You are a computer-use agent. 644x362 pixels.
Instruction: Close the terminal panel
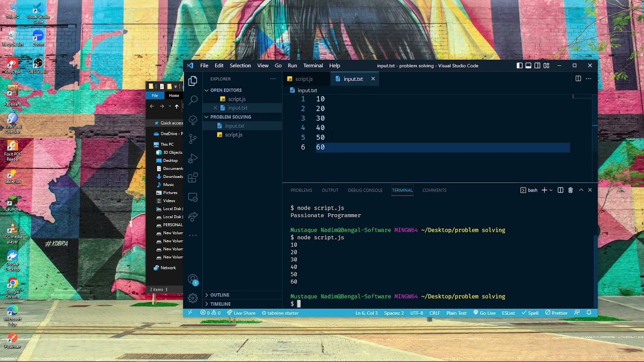click(590, 190)
